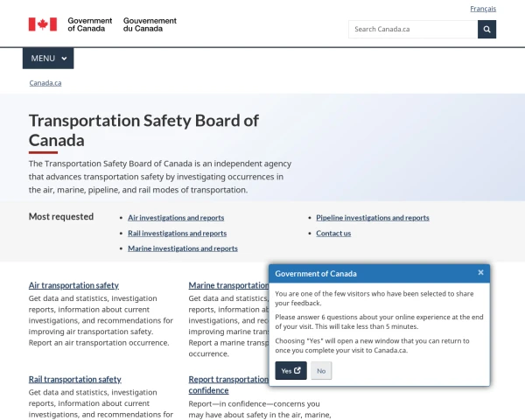Expand the MENU dropdown
This screenshot has height=420, width=525.
(x=48, y=59)
